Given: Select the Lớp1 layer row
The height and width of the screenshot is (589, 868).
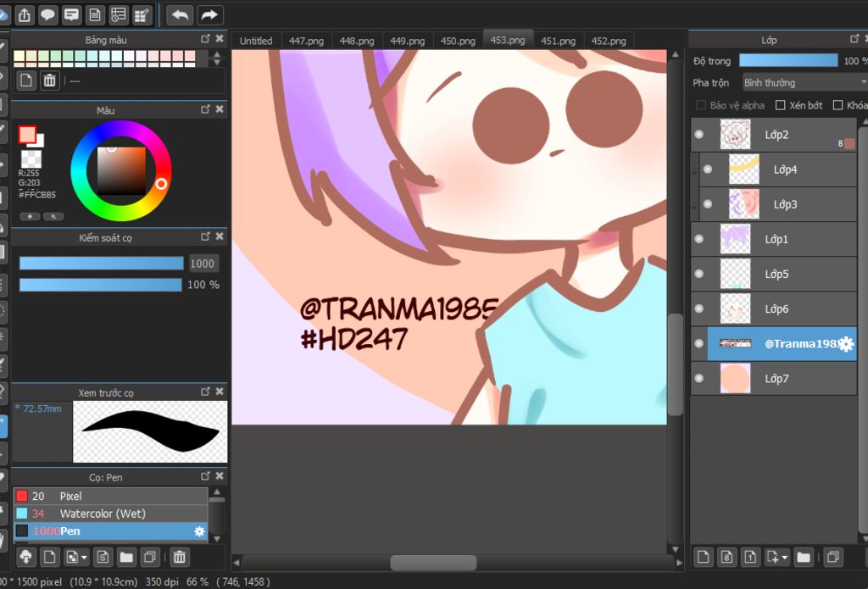Looking at the screenshot, I should pos(773,239).
